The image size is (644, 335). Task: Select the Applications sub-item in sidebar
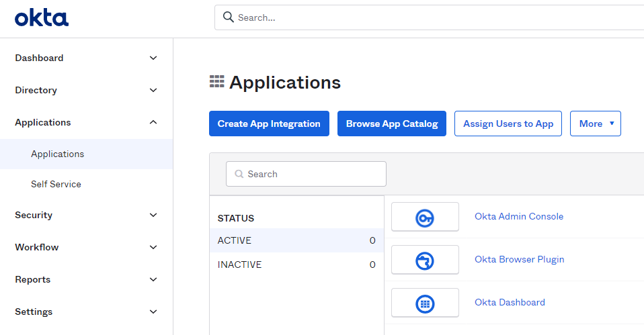[x=57, y=154]
